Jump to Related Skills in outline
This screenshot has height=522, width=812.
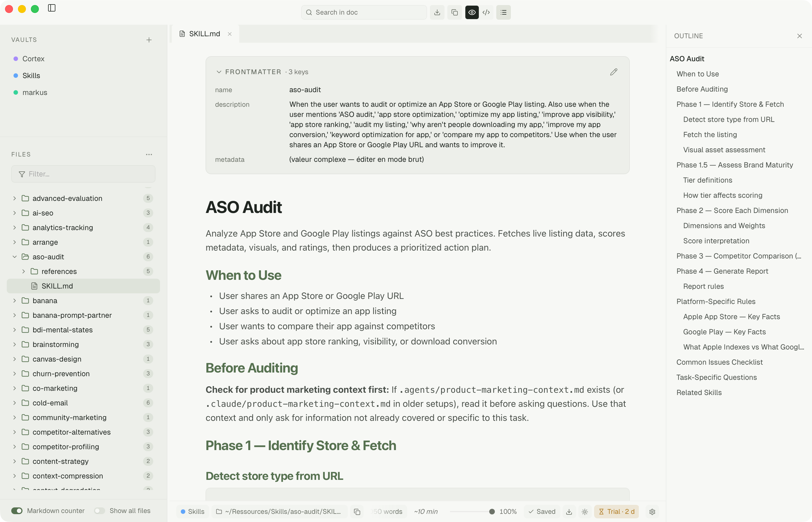[699, 392]
